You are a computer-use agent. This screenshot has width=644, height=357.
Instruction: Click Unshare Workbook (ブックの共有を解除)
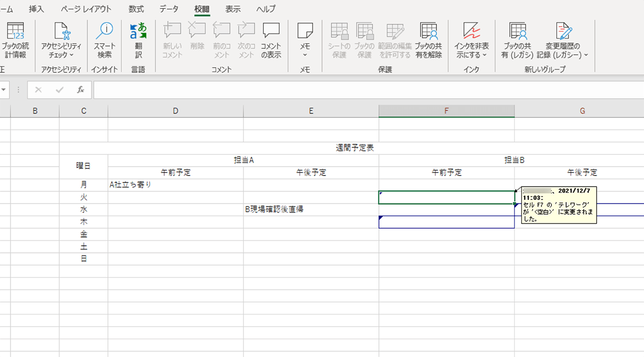(x=428, y=41)
